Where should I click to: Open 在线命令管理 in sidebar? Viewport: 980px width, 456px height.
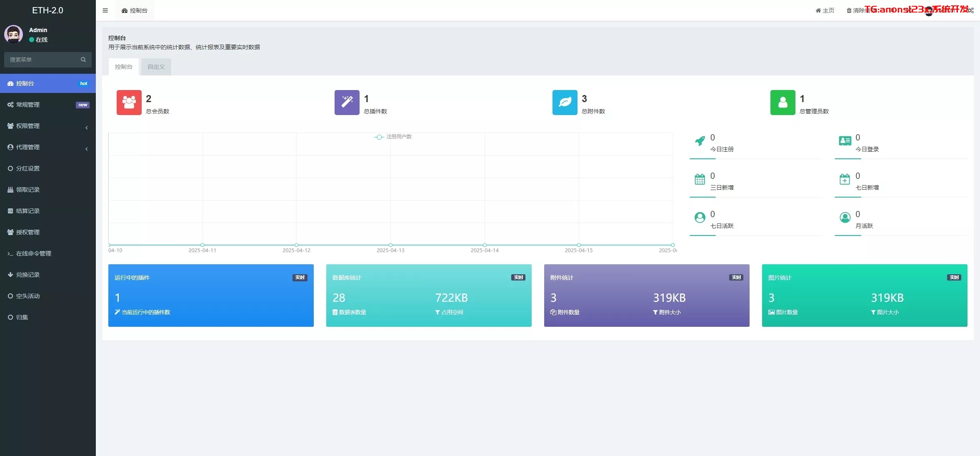(33, 253)
